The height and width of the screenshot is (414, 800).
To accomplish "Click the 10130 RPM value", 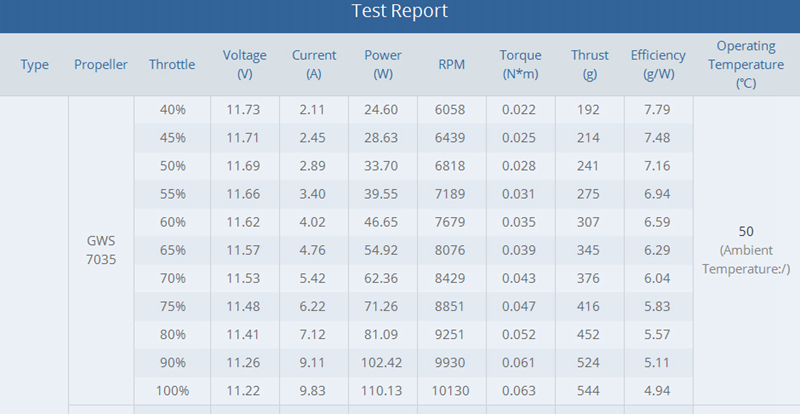I will point(451,389).
